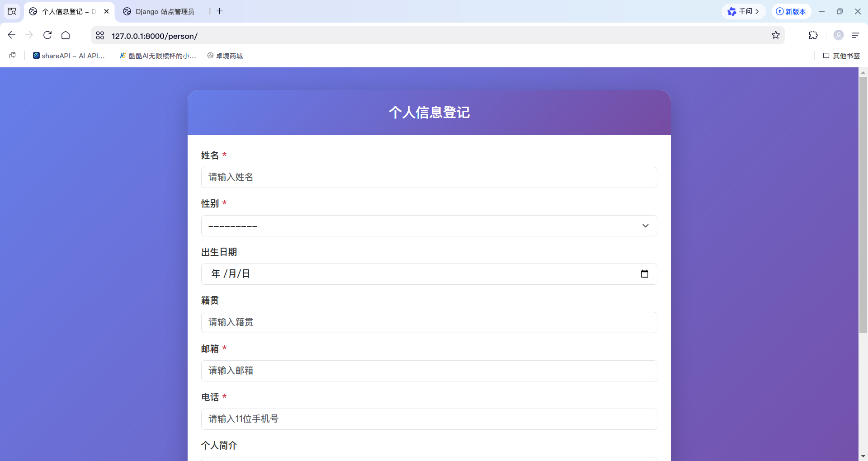Switch to the 个人信息登记 tab
The width and height of the screenshot is (868, 461).
[69, 11]
